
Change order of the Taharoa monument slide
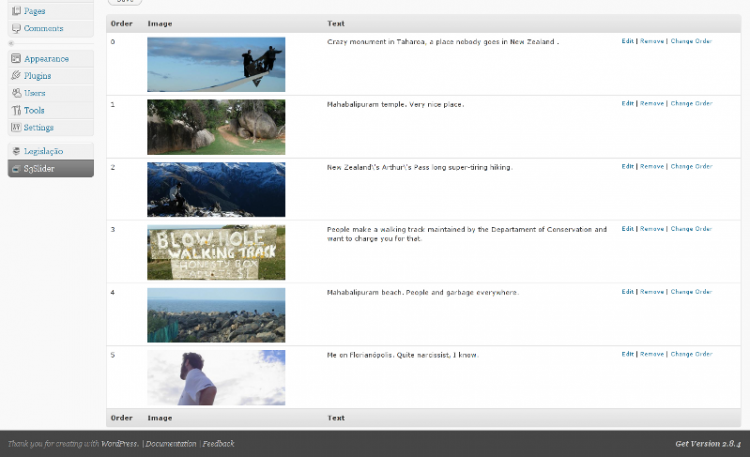691,41
